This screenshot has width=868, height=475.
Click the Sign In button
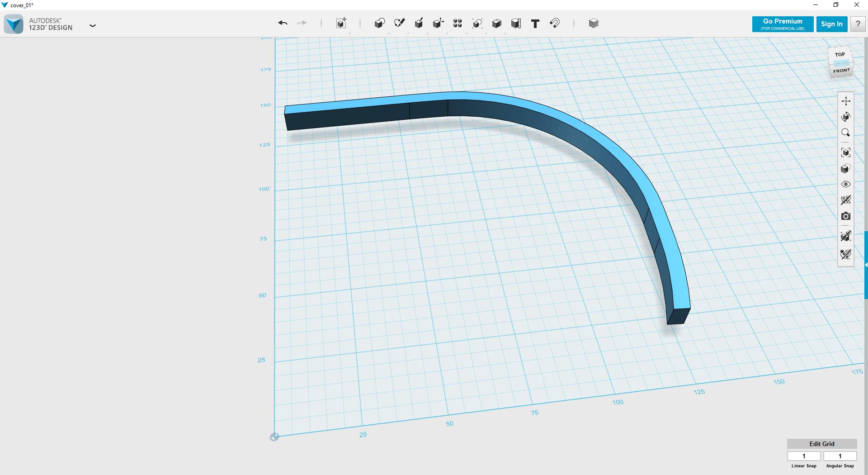(x=832, y=24)
